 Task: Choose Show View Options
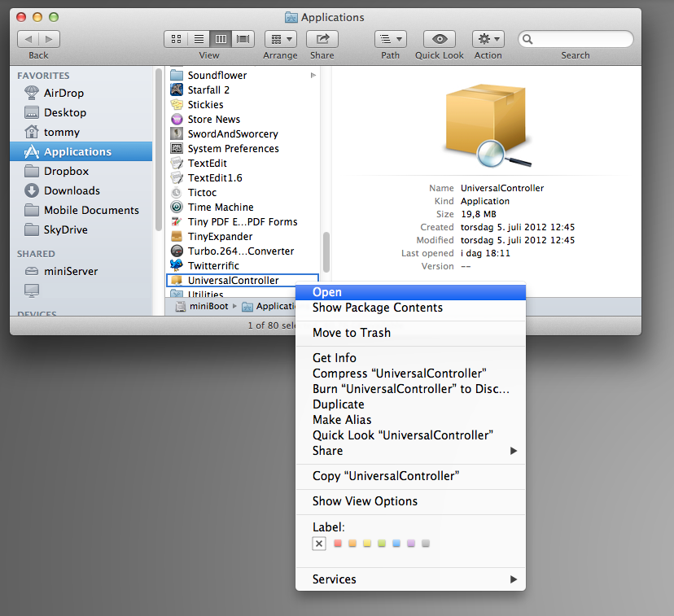pos(410,501)
